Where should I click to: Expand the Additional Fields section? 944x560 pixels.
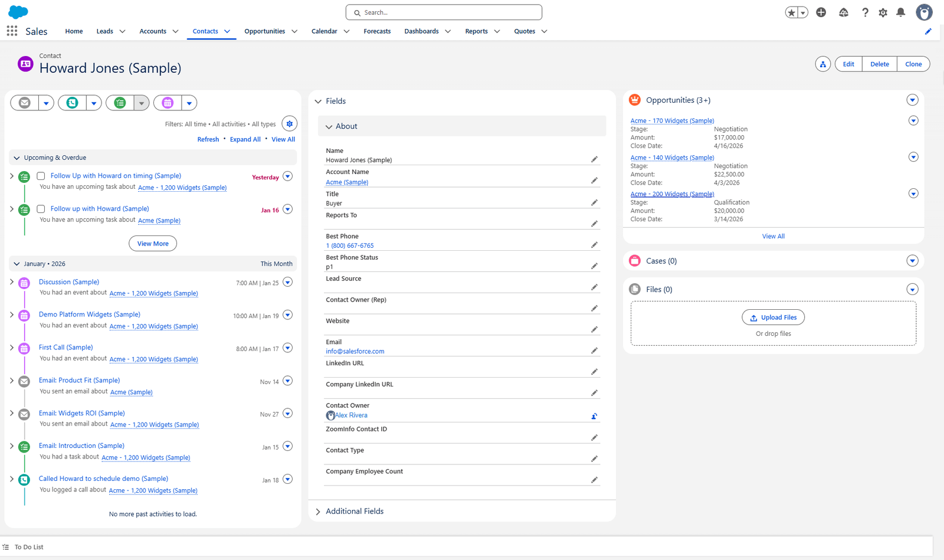[318, 512]
